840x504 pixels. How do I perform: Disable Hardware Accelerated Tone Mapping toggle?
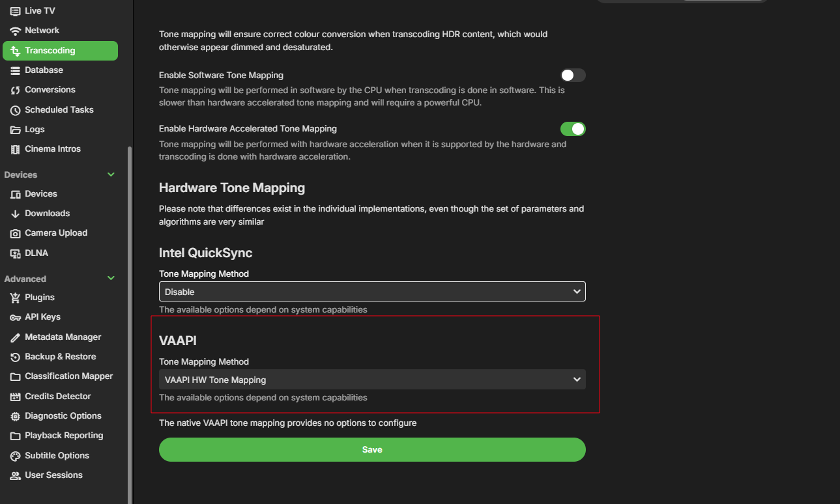click(573, 129)
